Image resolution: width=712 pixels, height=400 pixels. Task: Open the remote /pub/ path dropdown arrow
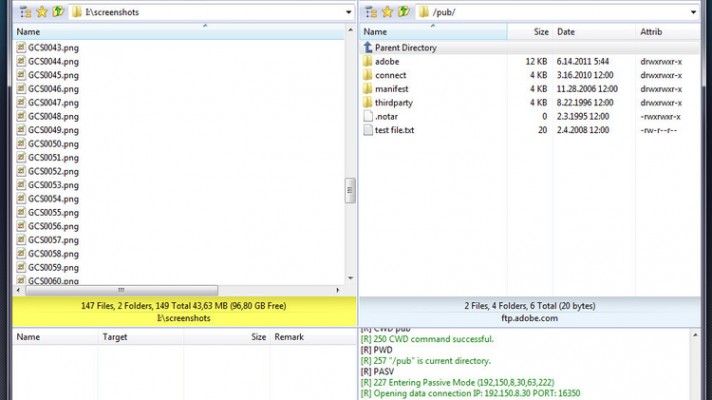[x=693, y=12]
